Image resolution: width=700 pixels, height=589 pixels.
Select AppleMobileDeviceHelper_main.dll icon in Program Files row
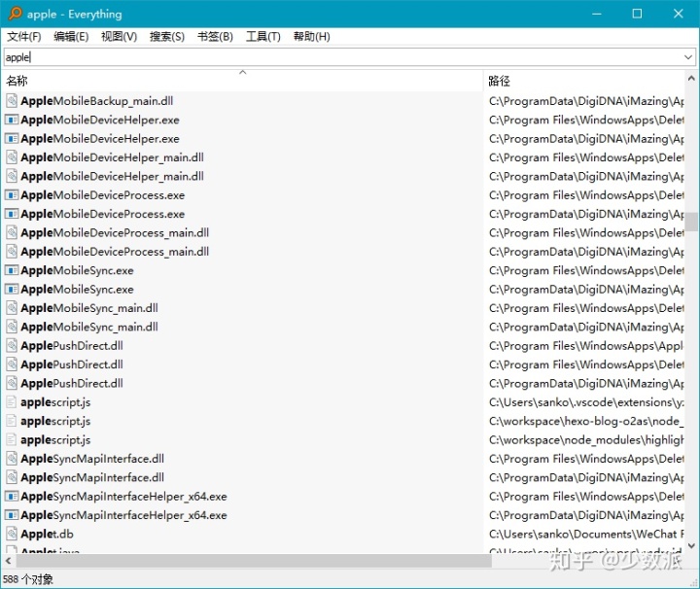click(x=12, y=157)
